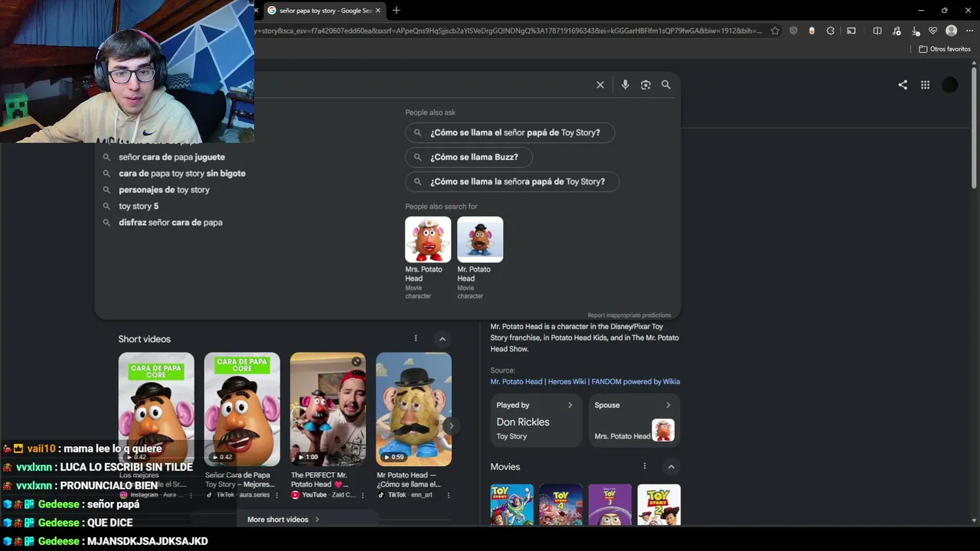Image resolution: width=980 pixels, height=551 pixels.
Task: Play The PERFECT Mr. Potato Head video
Action: click(x=328, y=409)
